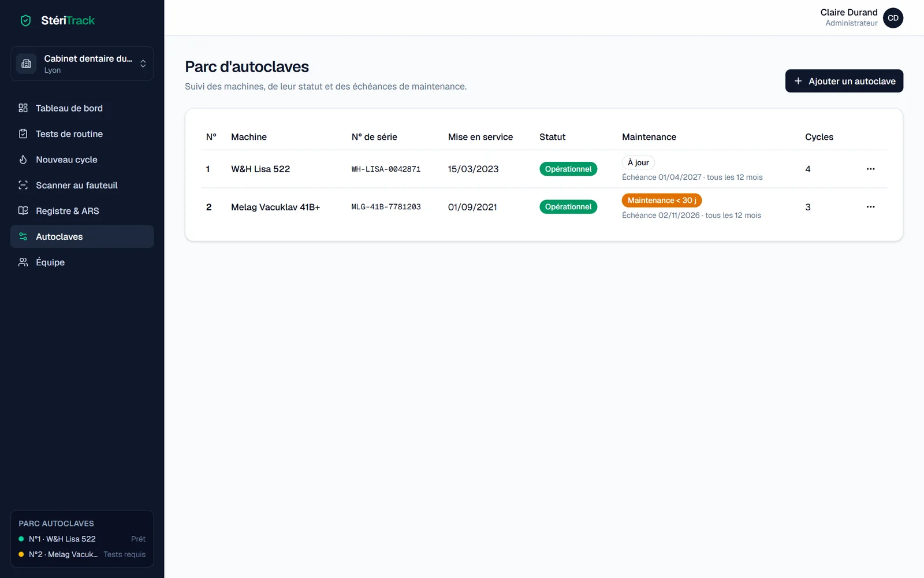Image resolution: width=924 pixels, height=578 pixels.
Task: Click cycle count 3 for Melag Vacuklav
Action: click(808, 207)
